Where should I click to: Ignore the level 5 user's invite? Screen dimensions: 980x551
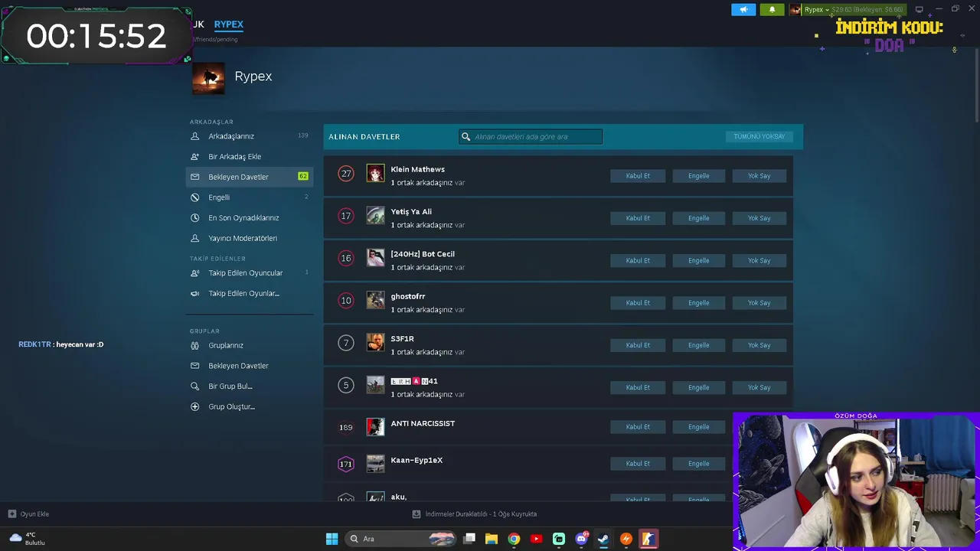[759, 387]
